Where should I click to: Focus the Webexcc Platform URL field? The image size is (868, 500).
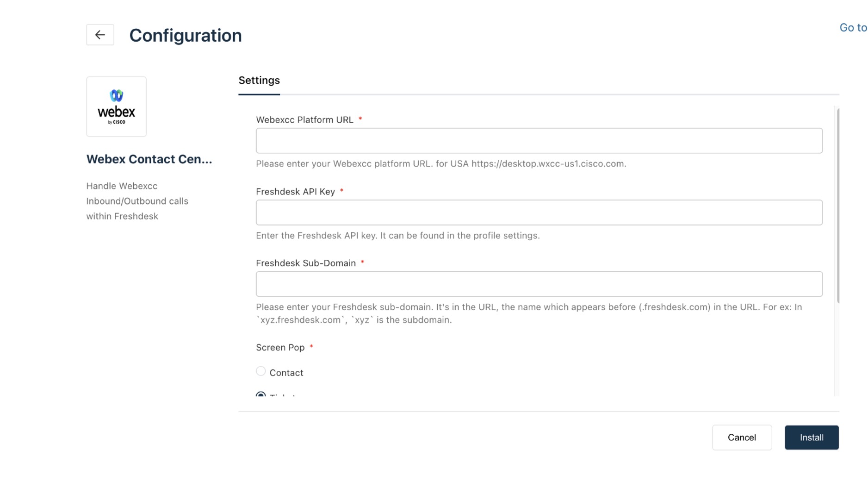539,141
